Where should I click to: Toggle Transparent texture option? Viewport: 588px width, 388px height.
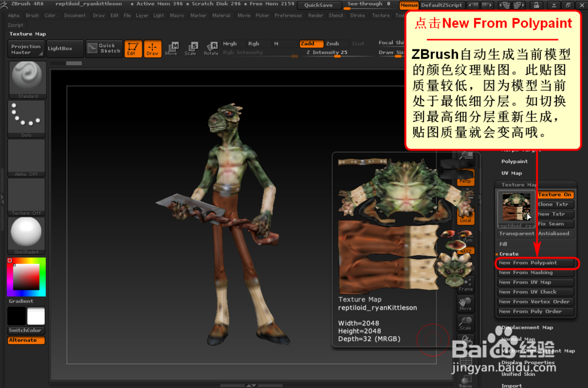tap(516, 233)
